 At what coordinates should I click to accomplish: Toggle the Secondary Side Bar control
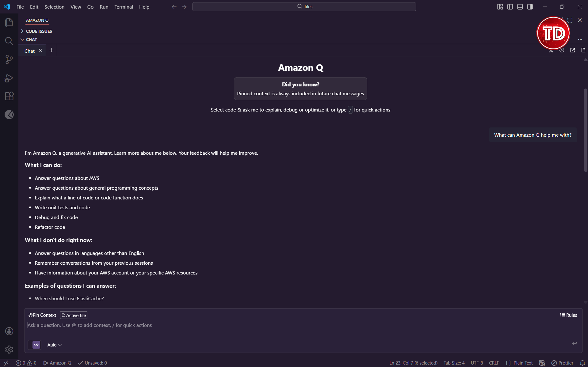coord(530,6)
